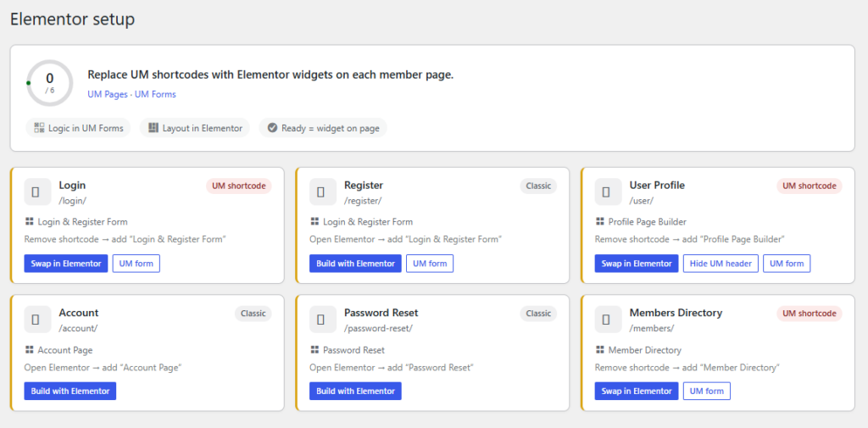Click the UM shortcode badge on User Profile card
The width and height of the screenshot is (868, 428).
click(x=810, y=186)
